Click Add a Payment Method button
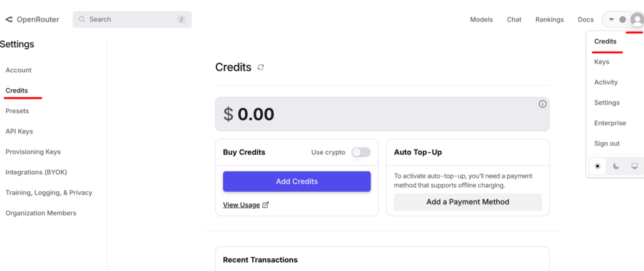The image size is (644, 271). (467, 202)
